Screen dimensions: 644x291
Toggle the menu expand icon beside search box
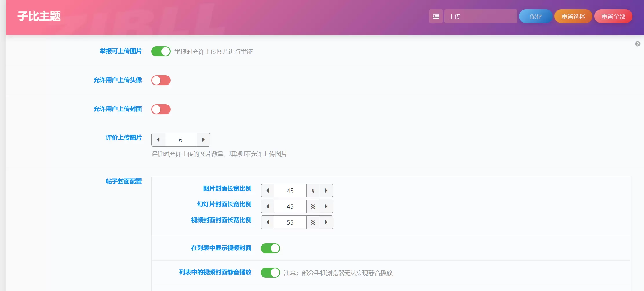click(436, 16)
